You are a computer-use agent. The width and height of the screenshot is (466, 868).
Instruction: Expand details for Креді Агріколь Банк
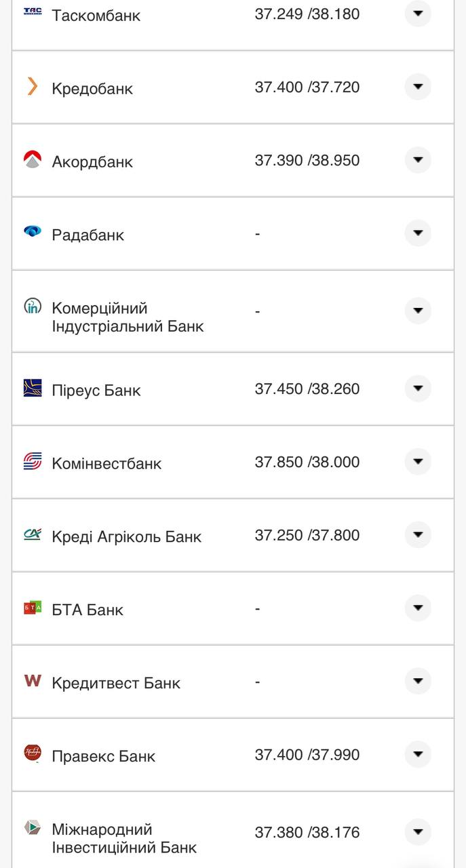418,535
